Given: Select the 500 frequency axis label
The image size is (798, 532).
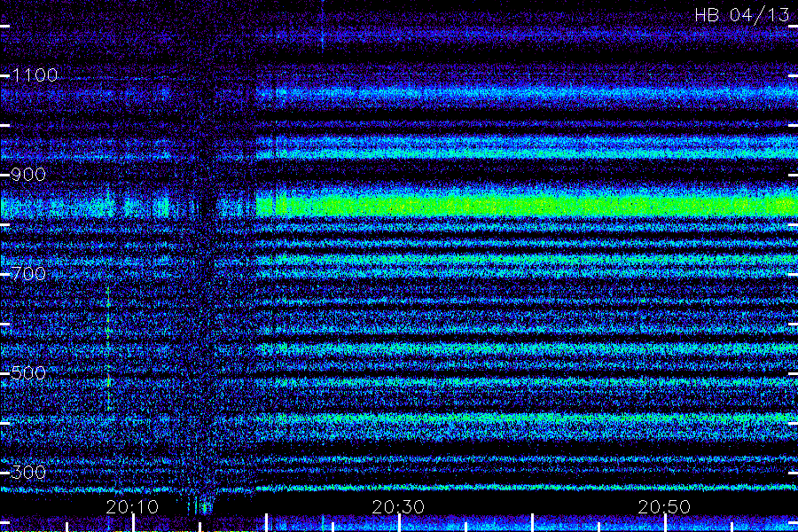Looking at the screenshot, I should point(28,373).
